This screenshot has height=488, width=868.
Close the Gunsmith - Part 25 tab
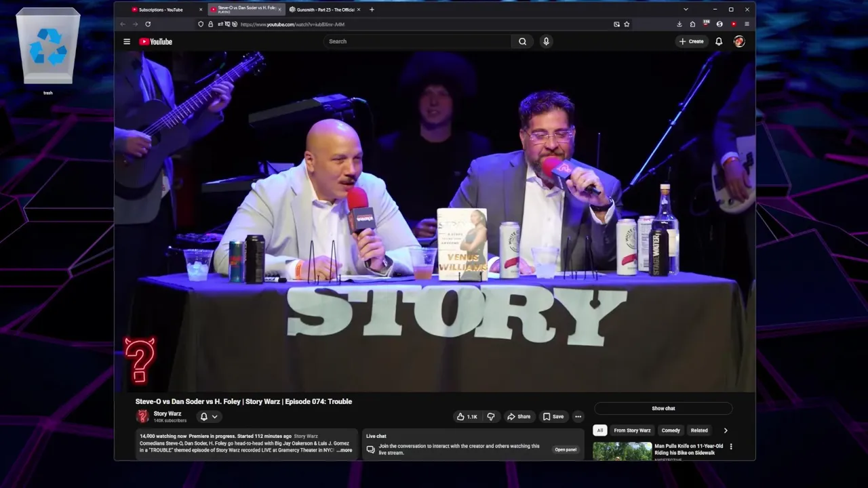click(359, 9)
